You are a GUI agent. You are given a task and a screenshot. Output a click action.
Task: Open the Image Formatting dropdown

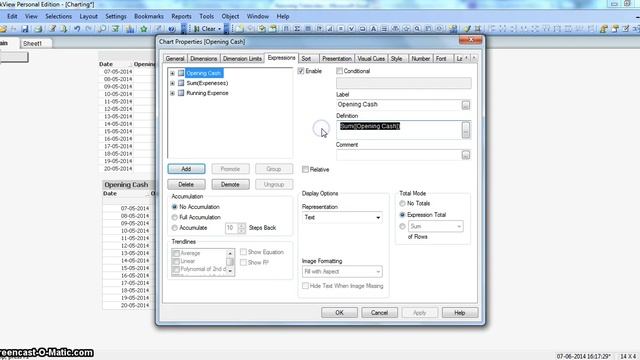pos(342,271)
